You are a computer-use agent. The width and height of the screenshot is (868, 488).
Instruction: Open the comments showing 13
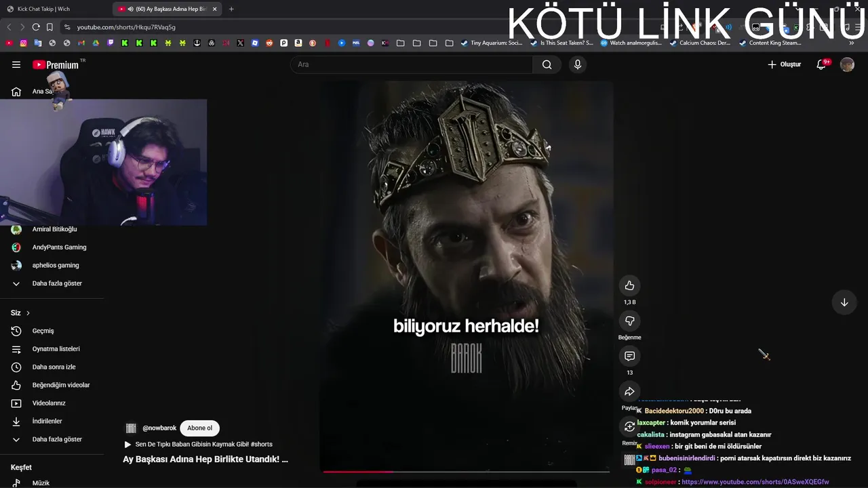629,356
